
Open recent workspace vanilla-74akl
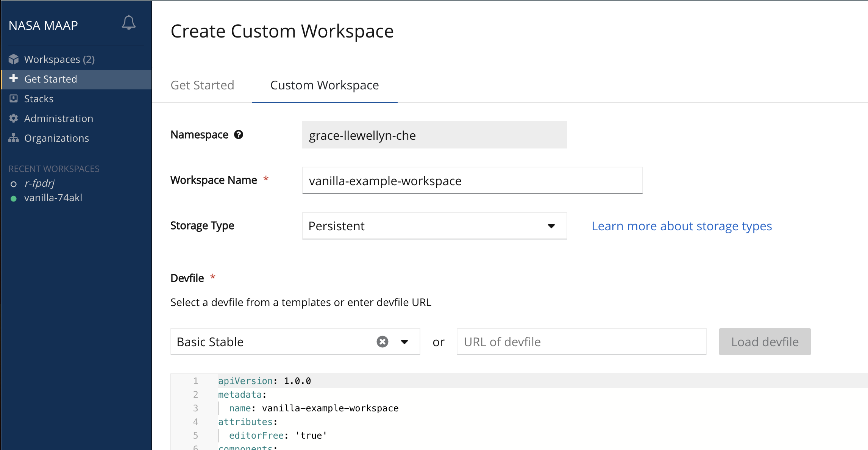tap(53, 198)
